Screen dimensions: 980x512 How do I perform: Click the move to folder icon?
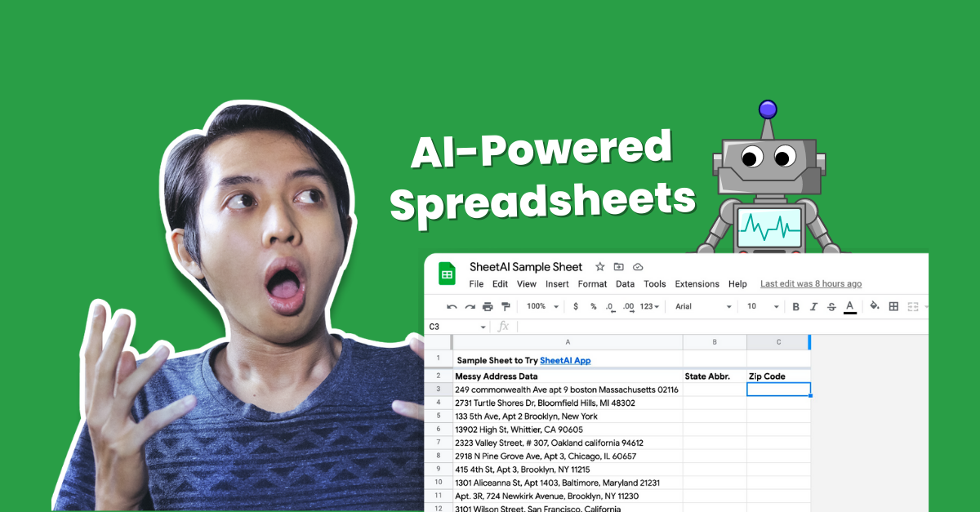pos(618,267)
